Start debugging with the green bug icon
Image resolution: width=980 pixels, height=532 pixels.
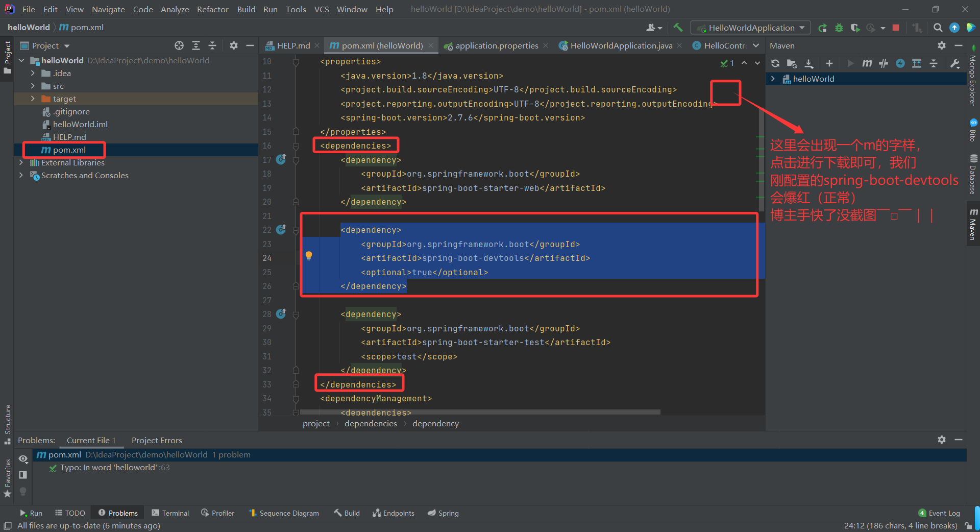pyautogui.click(x=839, y=28)
